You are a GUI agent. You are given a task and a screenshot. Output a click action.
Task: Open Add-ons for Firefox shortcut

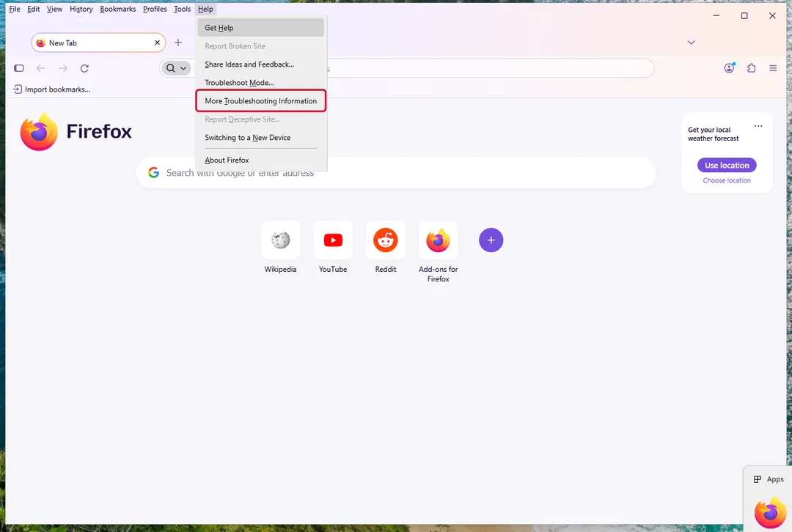coord(438,240)
